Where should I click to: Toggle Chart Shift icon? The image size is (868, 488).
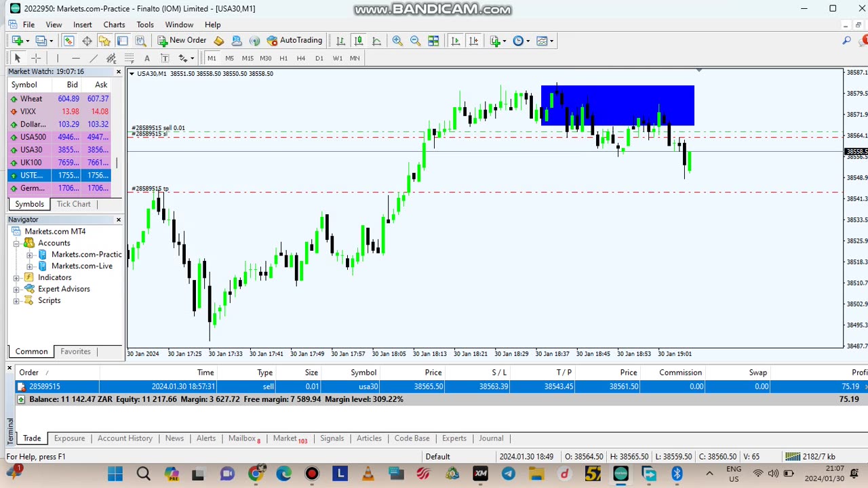coord(473,41)
